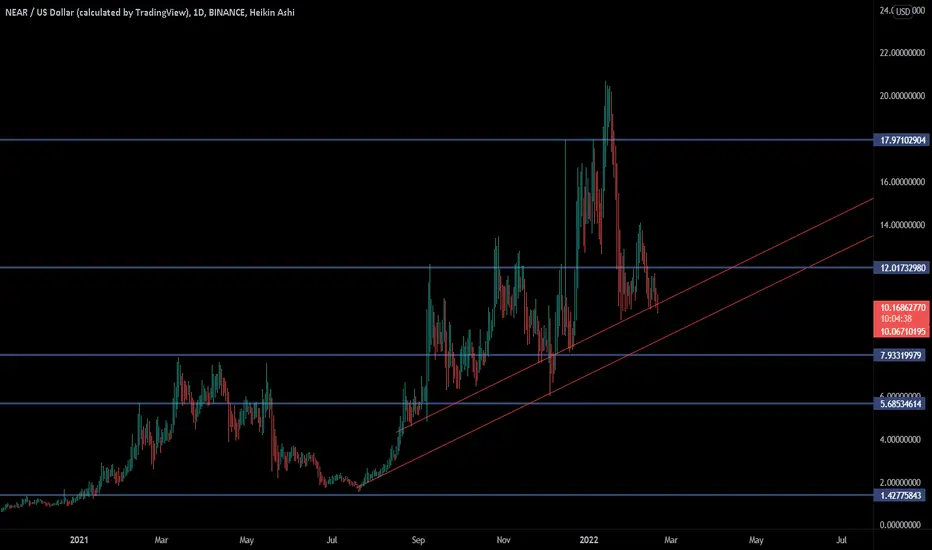This screenshot has height=550, width=932.
Task: Click the 4.00000000 price axis value
Action: [x=900, y=439]
